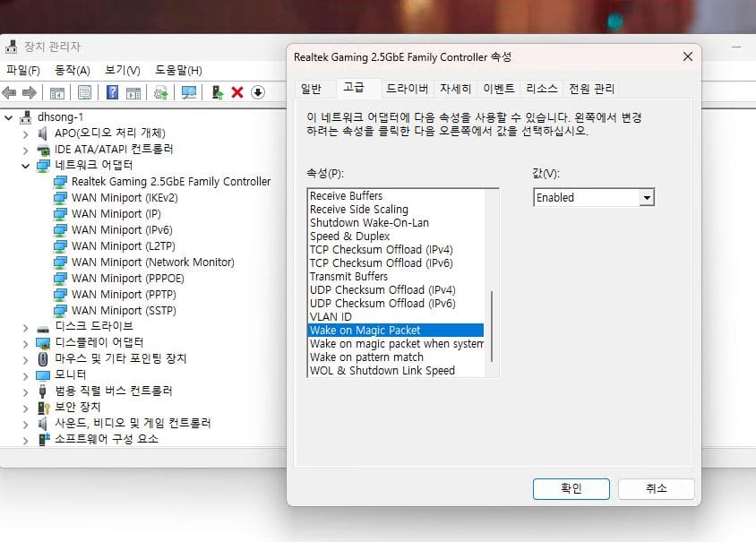Viewport: 756px width, 542px height.
Task: Select WAN Miniport (SSTP) in tree
Action: pos(124,311)
